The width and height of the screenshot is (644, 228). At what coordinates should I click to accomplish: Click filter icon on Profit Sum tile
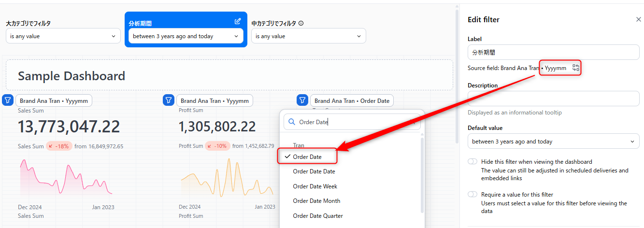click(x=169, y=100)
